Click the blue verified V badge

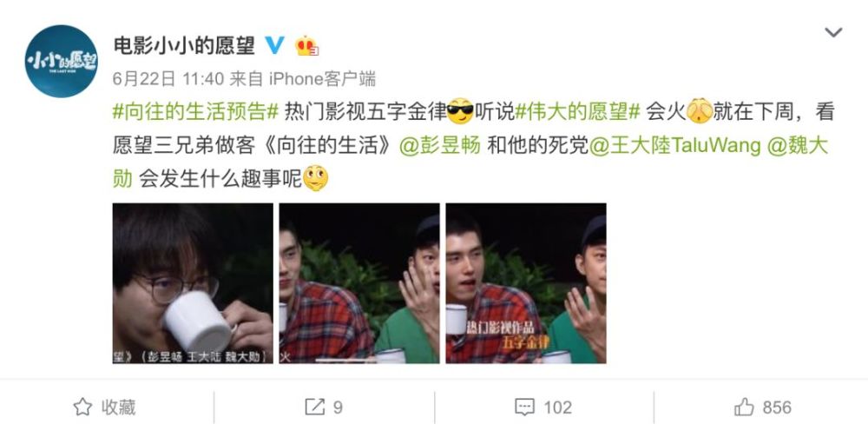275,45
